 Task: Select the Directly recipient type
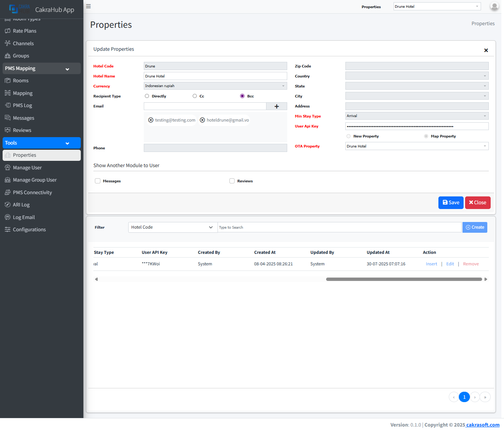pyautogui.click(x=147, y=96)
